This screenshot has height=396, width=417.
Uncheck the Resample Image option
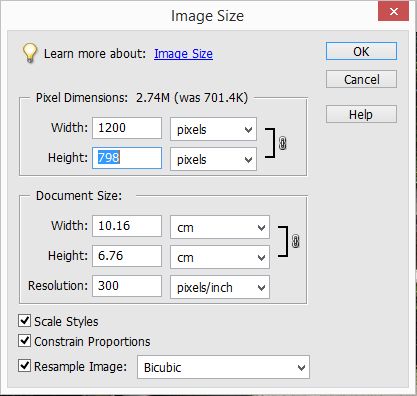(x=24, y=366)
